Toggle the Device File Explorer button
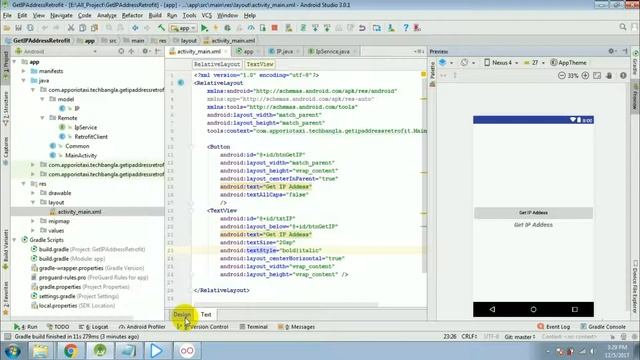640x360 pixels. [635, 288]
